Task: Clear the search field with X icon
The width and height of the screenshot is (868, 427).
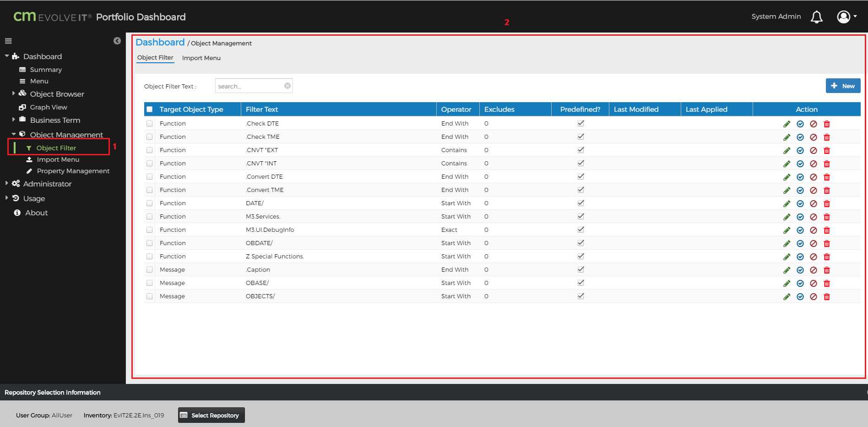Action: (288, 86)
